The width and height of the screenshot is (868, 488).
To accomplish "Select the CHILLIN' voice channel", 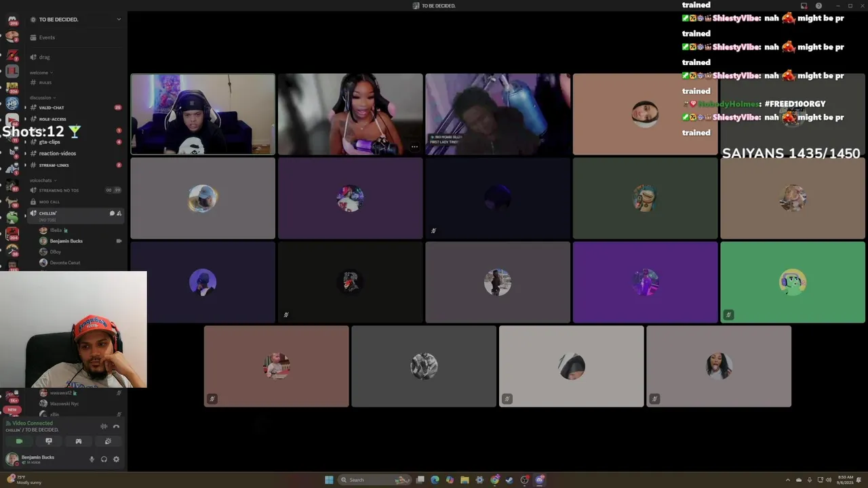I will (75, 215).
